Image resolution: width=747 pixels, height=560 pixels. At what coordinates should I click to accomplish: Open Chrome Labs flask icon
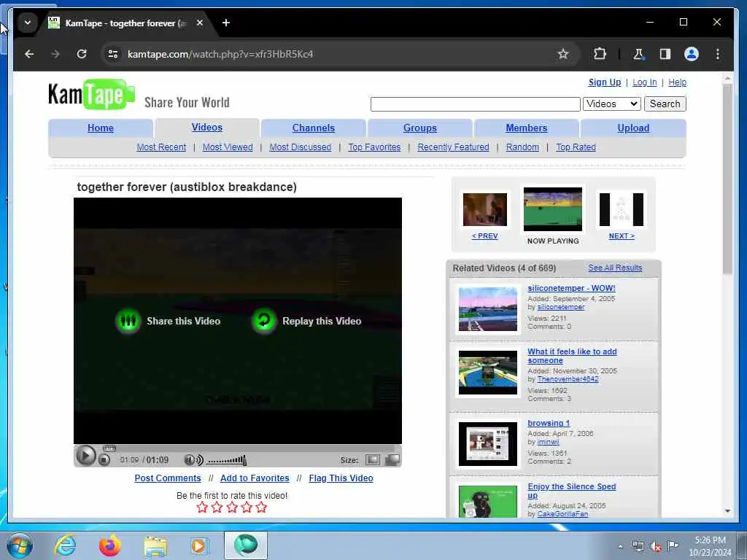638,54
